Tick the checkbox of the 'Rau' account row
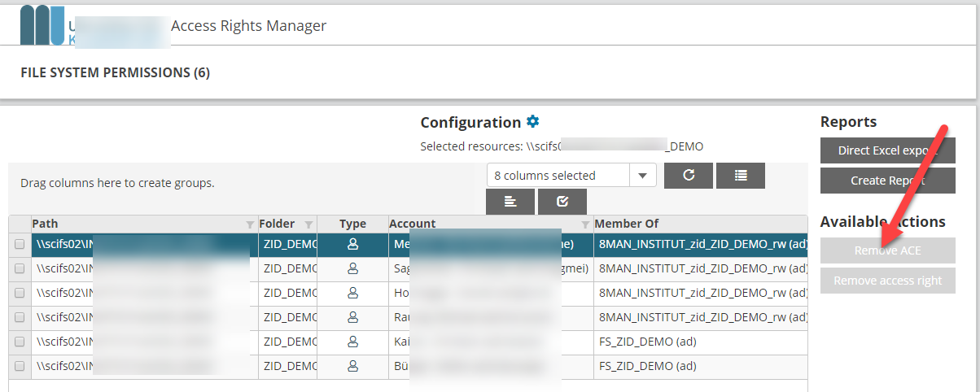The height and width of the screenshot is (392, 980). pyautogui.click(x=20, y=317)
